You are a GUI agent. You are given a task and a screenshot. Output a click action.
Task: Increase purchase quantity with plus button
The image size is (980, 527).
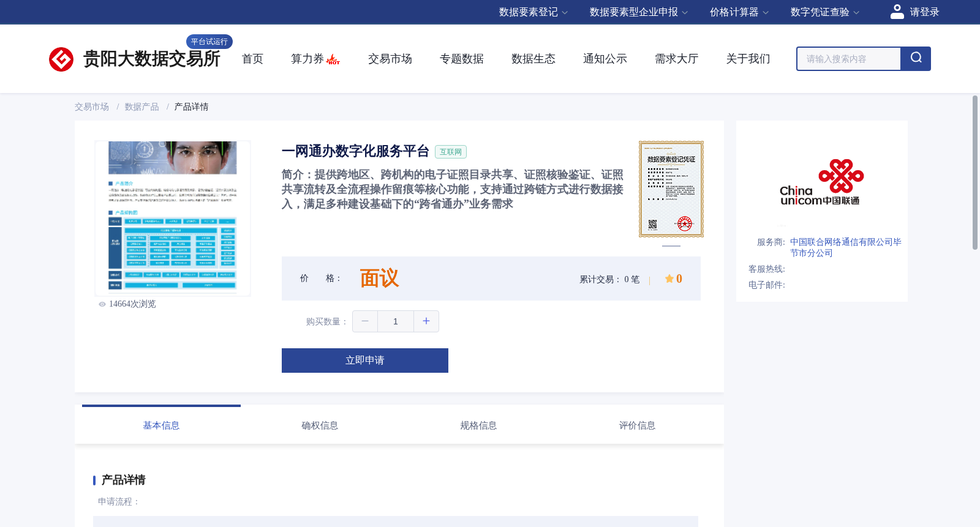pyautogui.click(x=426, y=321)
